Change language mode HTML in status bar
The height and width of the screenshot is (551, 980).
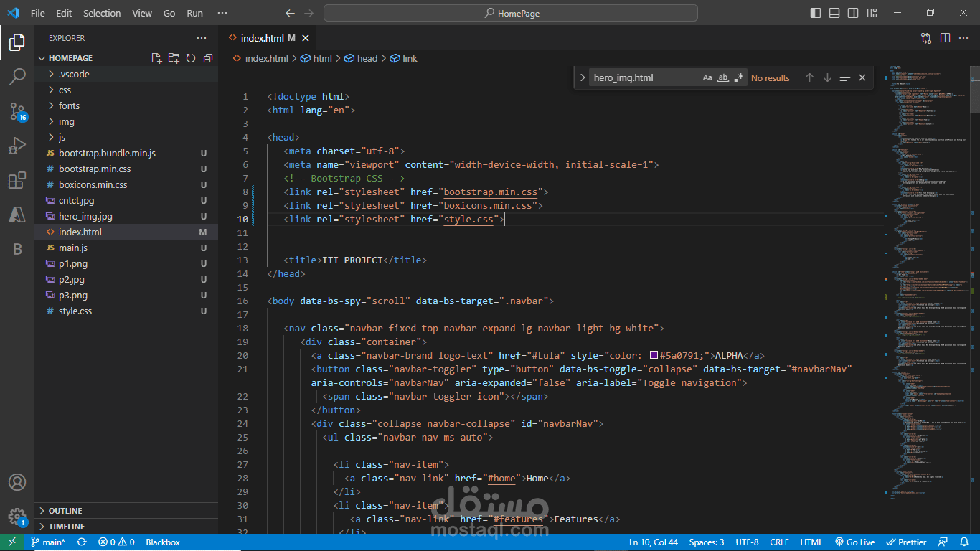pos(811,542)
